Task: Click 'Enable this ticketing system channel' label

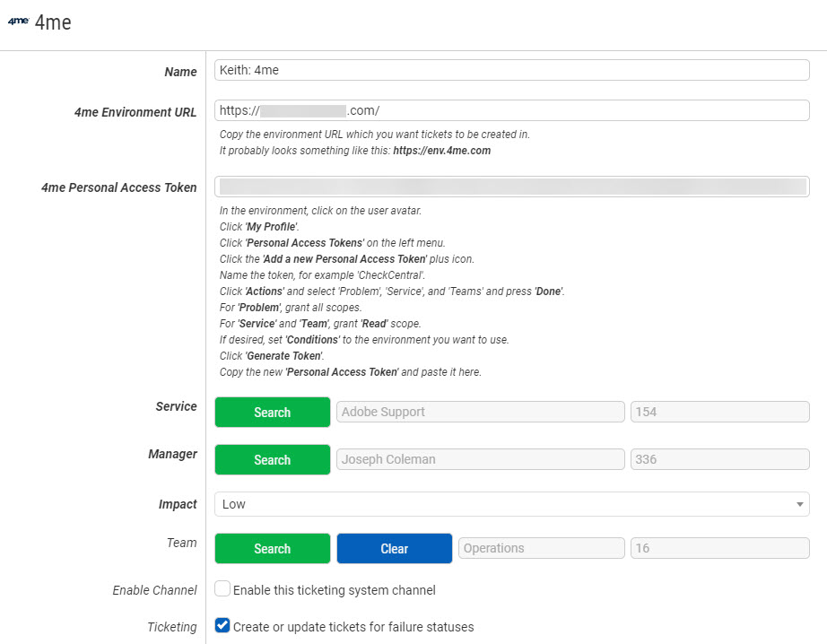Action: click(334, 590)
